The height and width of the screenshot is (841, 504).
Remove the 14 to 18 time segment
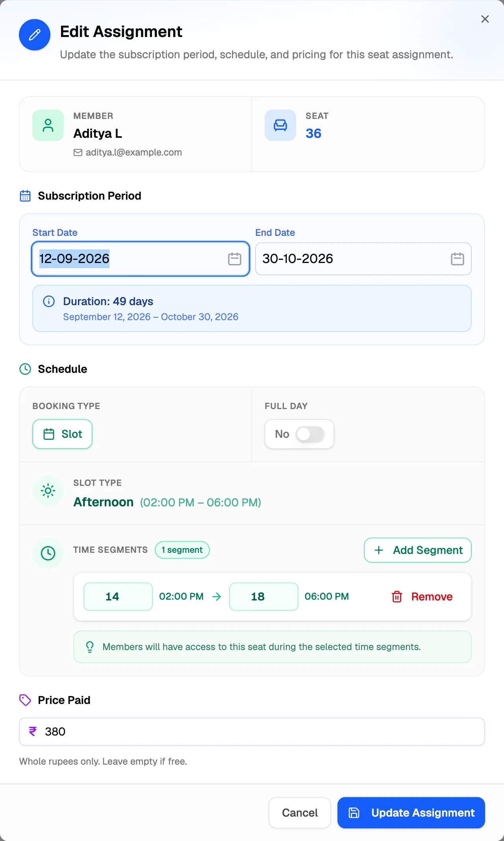coord(422,597)
